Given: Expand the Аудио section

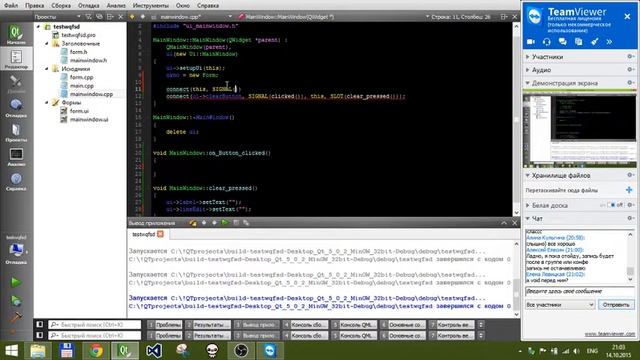Looking at the screenshot, I should pos(528,70).
